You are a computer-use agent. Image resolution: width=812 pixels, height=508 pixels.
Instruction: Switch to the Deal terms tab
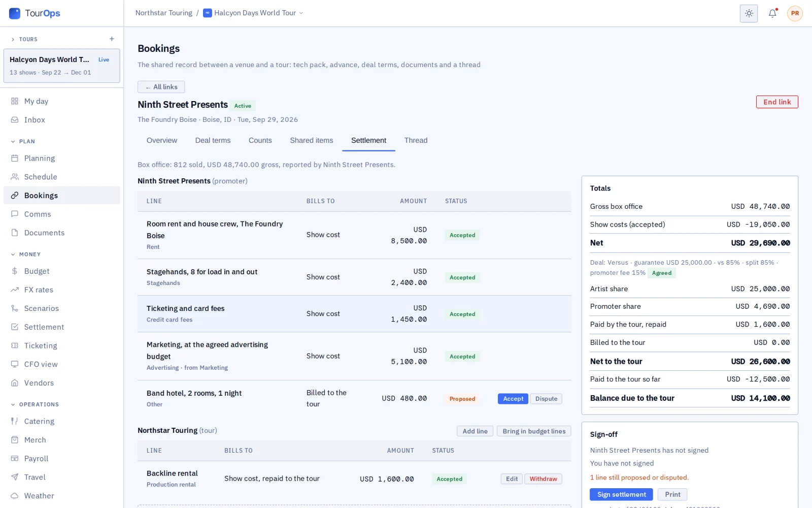[213, 141]
